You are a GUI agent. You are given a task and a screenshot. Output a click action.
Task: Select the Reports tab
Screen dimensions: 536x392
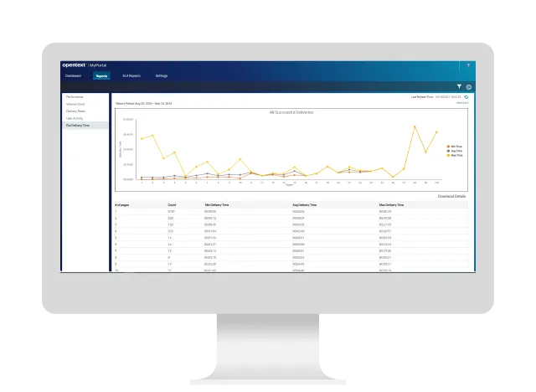[x=101, y=76]
